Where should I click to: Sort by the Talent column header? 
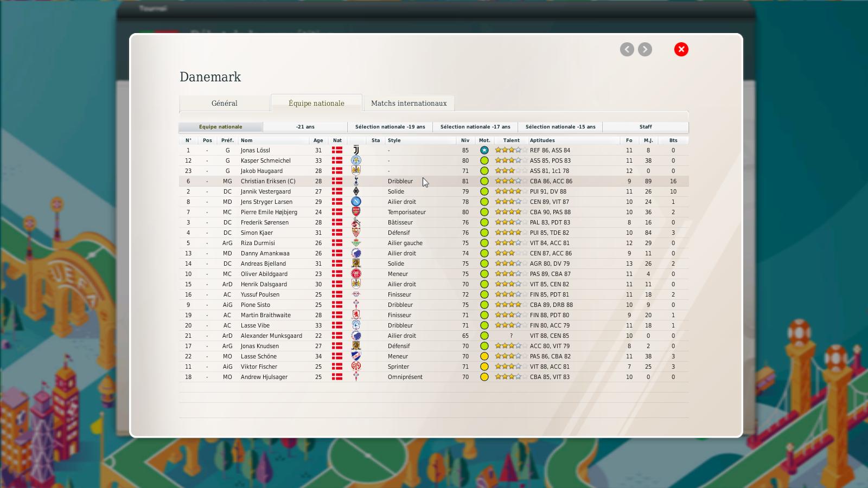tap(512, 140)
